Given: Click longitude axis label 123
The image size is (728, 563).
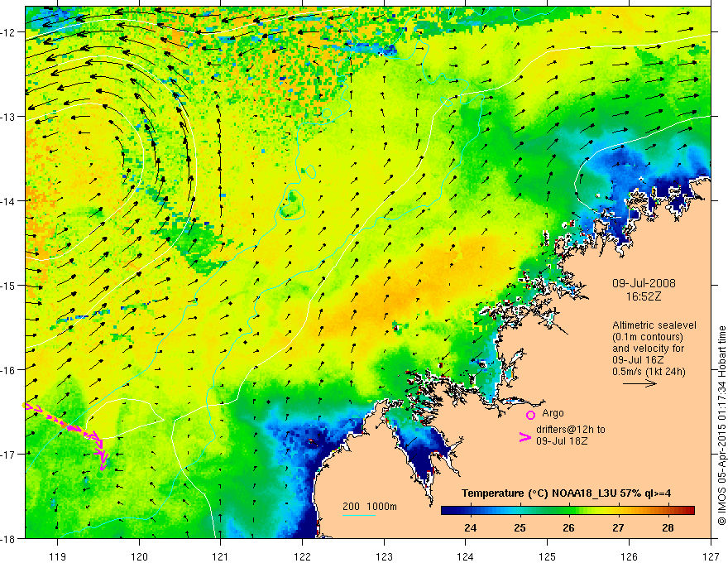Looking at the screenshot, I should 384,556.
